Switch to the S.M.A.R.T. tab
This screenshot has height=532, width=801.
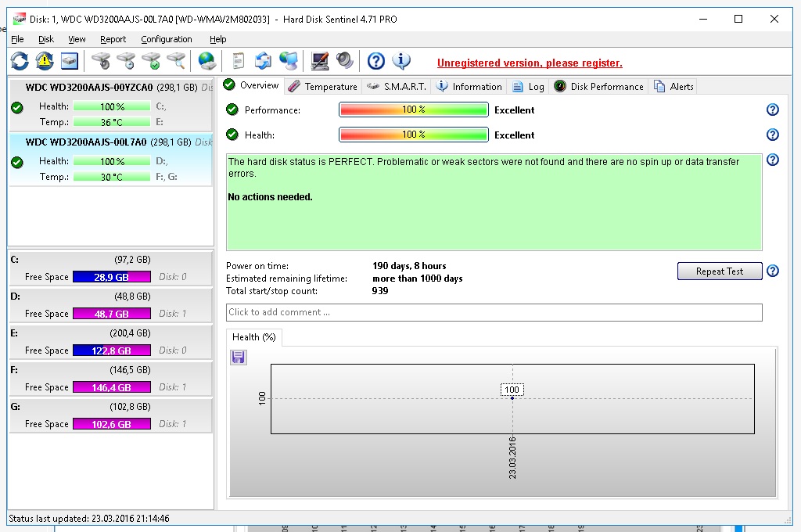pos(397,87)
